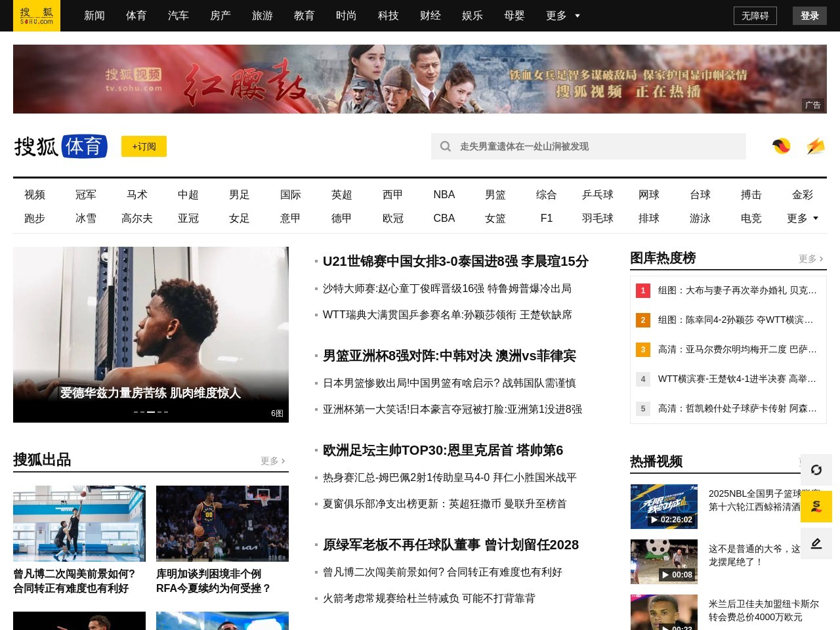Screen dimensions: 840x630
Task: Expand the 更多 dropdown in top navigation
Action: point(563,16)
